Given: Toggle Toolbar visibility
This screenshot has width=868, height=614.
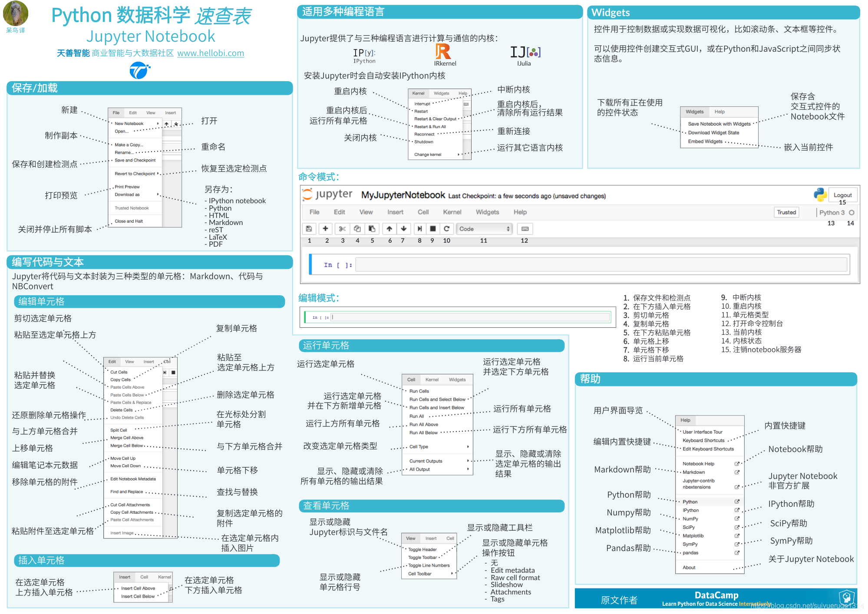Looking at the screenshot, I should click(x=422, y=557).
